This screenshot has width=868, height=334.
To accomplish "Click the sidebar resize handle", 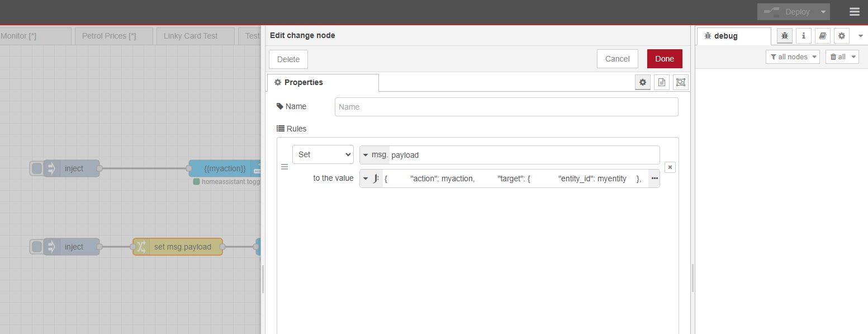I will tap(692, 278).
